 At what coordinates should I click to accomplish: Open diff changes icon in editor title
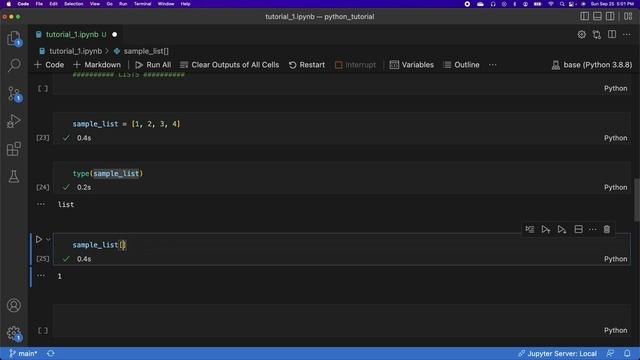(597, 35)
